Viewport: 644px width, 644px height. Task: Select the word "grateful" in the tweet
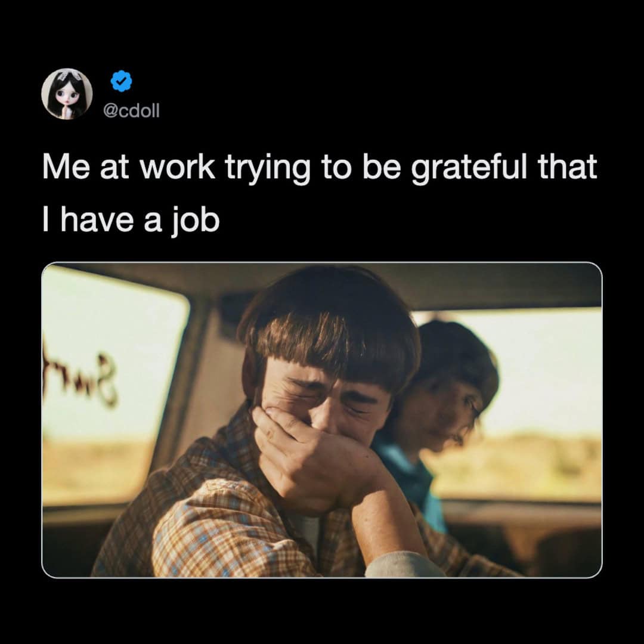(x=469, y=168)
